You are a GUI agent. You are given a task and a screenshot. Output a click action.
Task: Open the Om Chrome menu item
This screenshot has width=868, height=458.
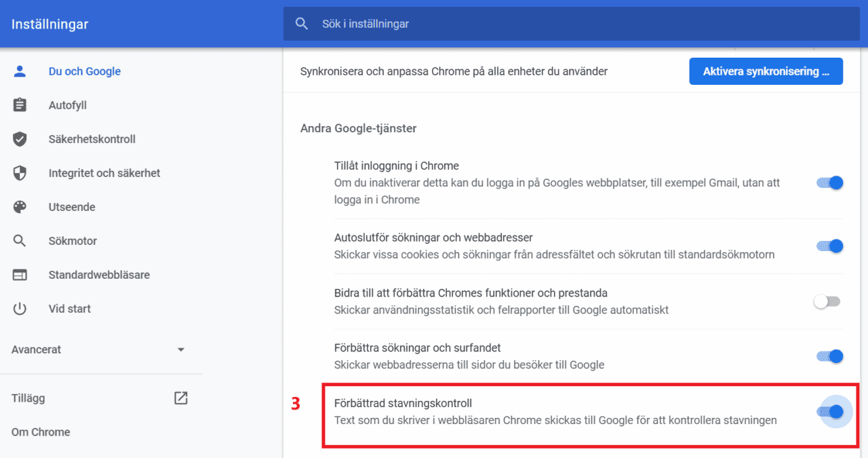41,432
